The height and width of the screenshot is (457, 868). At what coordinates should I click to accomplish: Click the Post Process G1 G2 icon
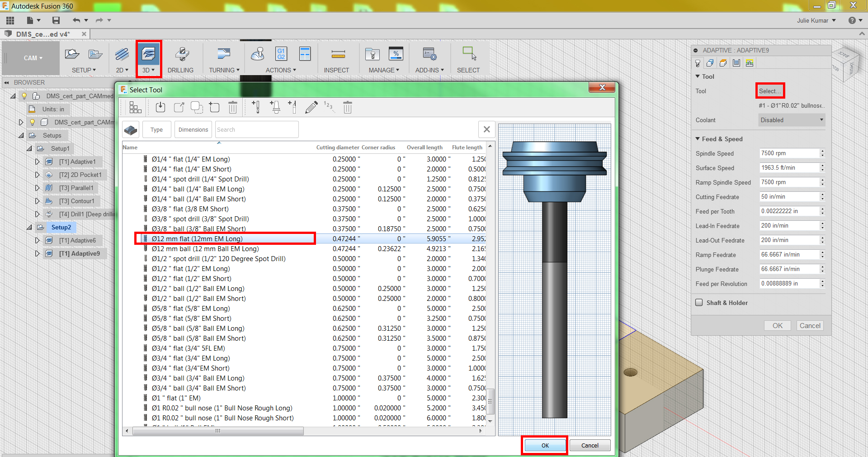click(281, 54)
